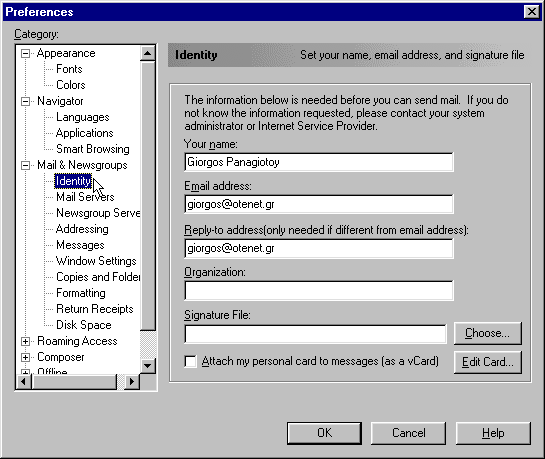Image resolution: width=545 pixels, height=459 pixels.
Task: Open the Edit Card... dialog
Action: (487, 362)
